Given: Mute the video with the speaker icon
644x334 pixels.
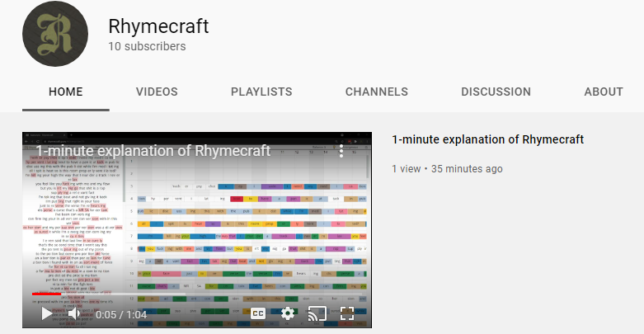Looking at the screenshot, I should [x=73, y=314].
